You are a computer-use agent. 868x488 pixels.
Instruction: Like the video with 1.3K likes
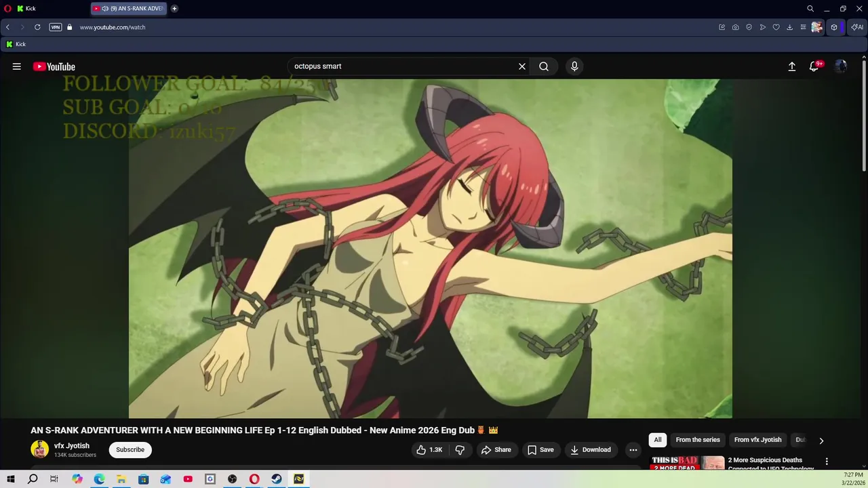[x=429, y=450]
